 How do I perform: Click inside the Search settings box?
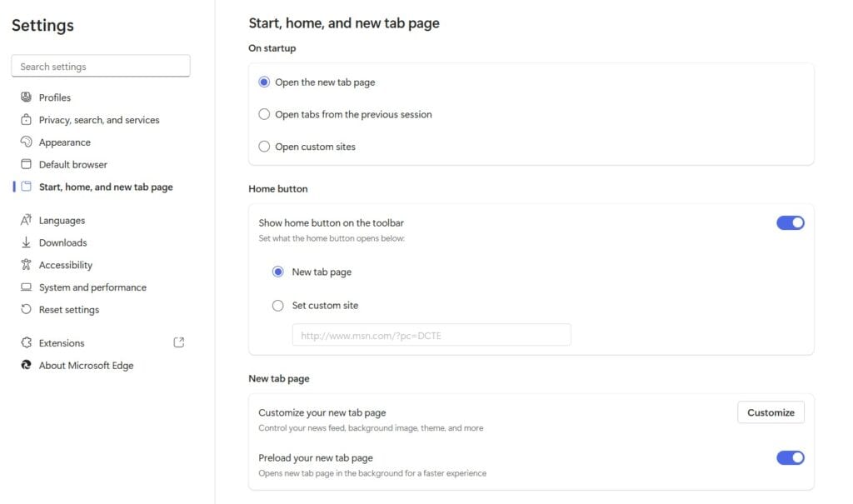[100, 66]
